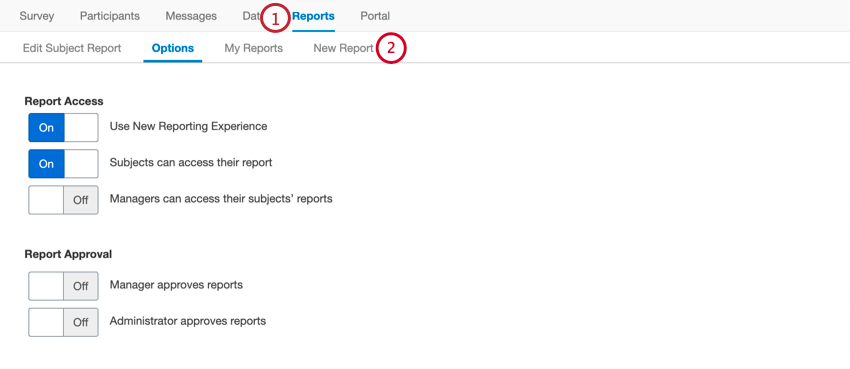The image size is (850, 369).
Task: Enable Managers can access their subjects' reports
Action: coord(63,200)
